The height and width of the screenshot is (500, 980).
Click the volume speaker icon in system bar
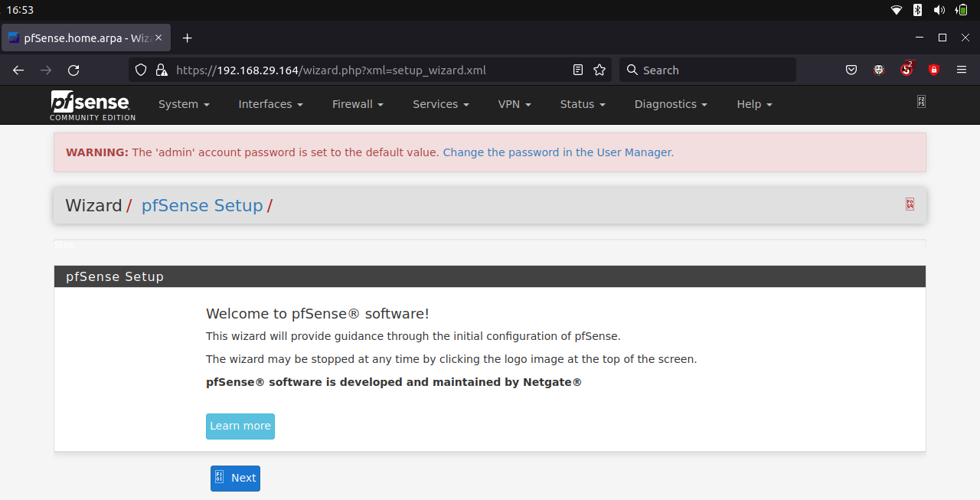coord(939,10)
